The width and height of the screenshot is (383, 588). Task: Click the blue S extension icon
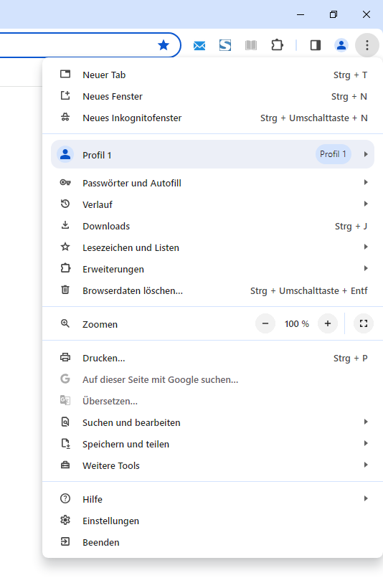pyautogui.click(x=225, y=45)
